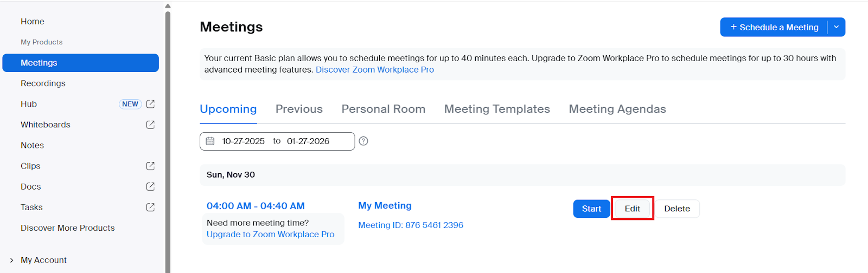Select Meeting Templates tab
Screen dimensions: 868x273
(x=497, y=109)
